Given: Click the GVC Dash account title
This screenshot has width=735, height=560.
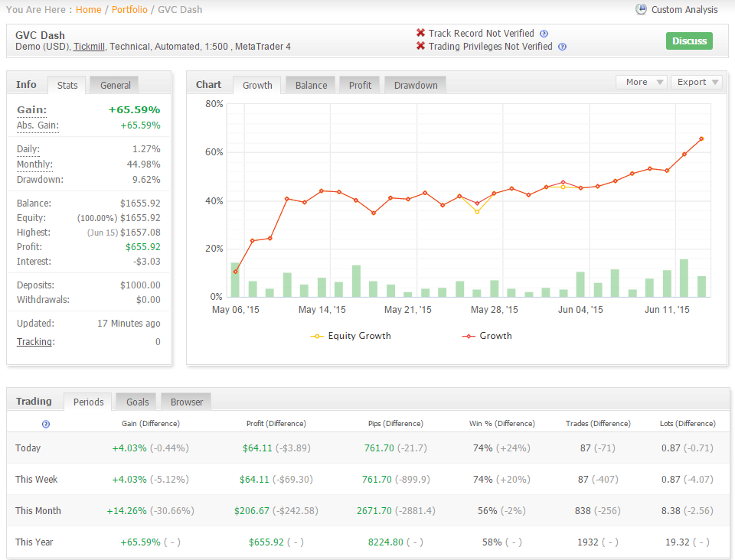Looking at the screenshot, I should [x=40, y=36].
